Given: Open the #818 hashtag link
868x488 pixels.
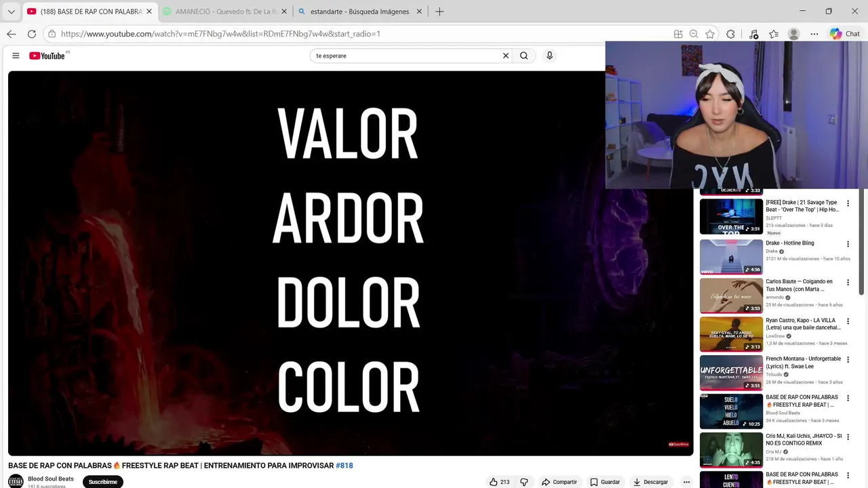Looking at the screenshot, I should point(344,466).
